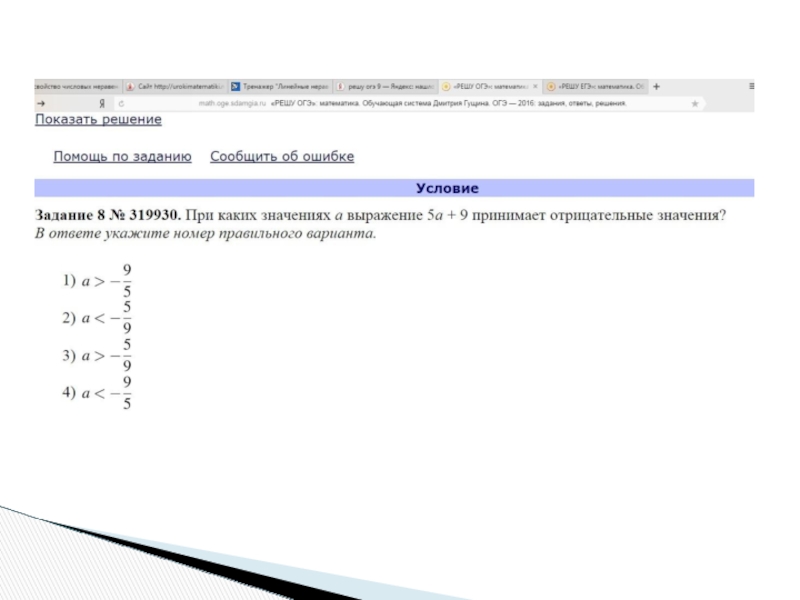
Task: Switch to the 'Тренажер Линейные неравенства' tab
Action: click(281, 87)
